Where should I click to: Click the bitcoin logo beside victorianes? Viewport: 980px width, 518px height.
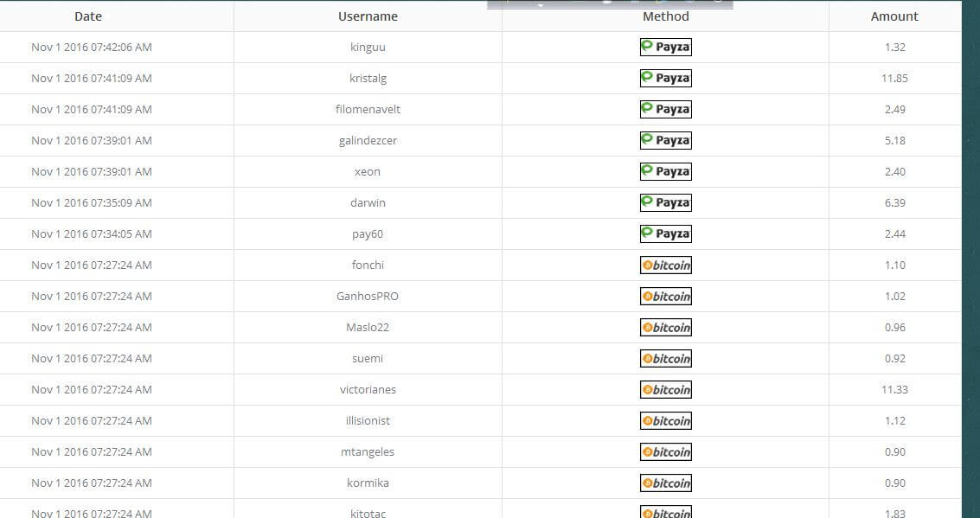coord(665,389)
